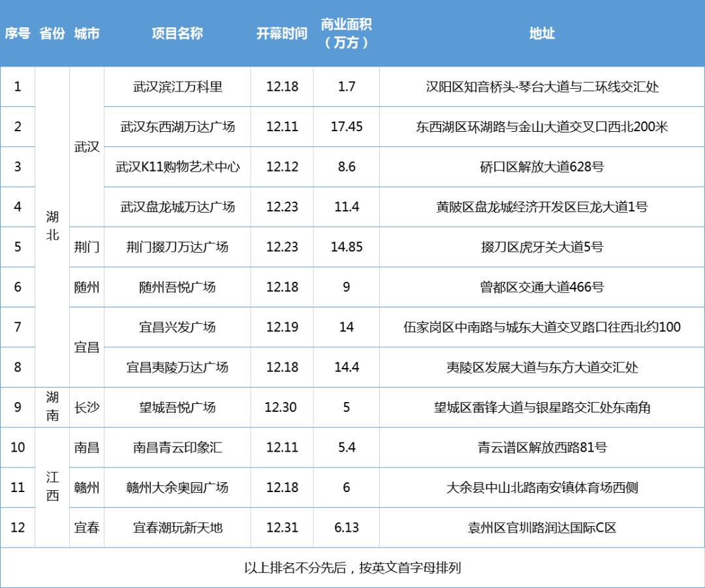Image resolution: width=705 pixels, height=588 pixels.
Task: Select the city cell '随州'
Action: pos(87,286)
